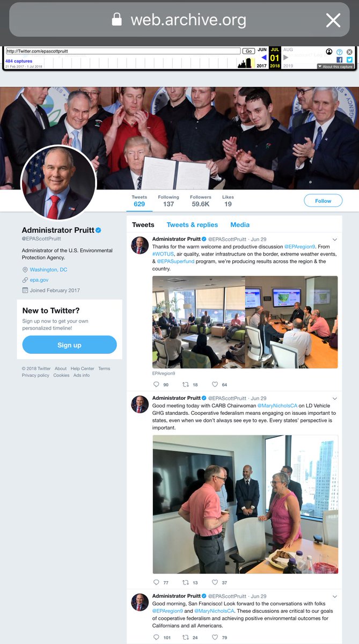
Task: Share capture via Twitter icon in toolbar
Action: coord(349,60)
